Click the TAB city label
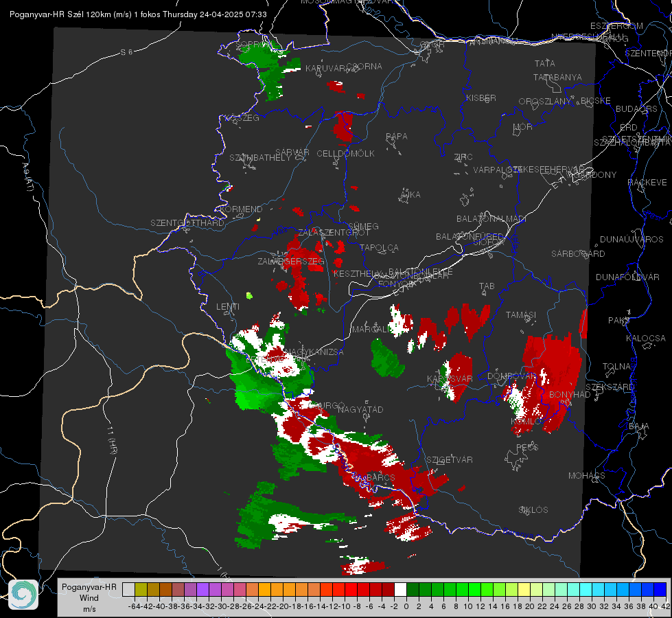This screenshot has width=672, height=618. 487,286
